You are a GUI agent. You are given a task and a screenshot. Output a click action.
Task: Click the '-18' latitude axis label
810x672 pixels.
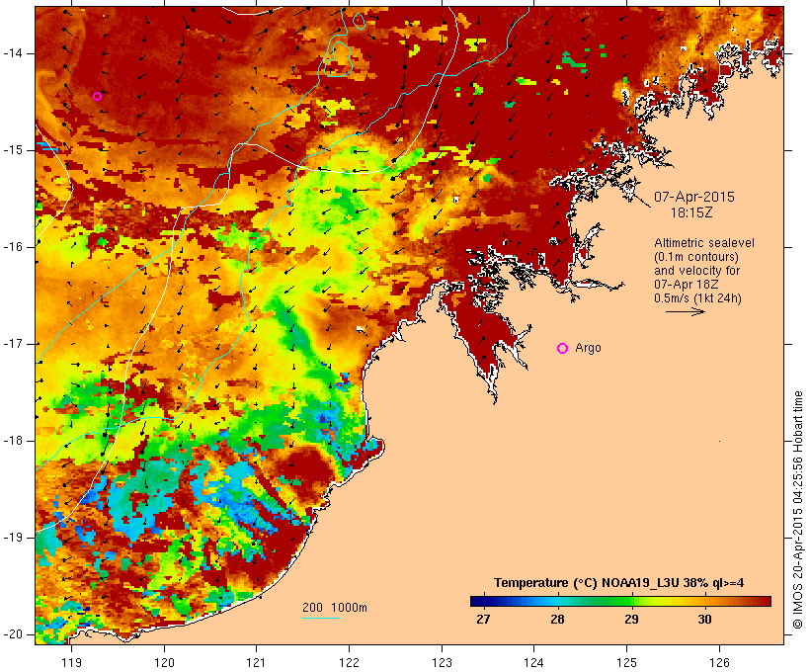point(12,441)
